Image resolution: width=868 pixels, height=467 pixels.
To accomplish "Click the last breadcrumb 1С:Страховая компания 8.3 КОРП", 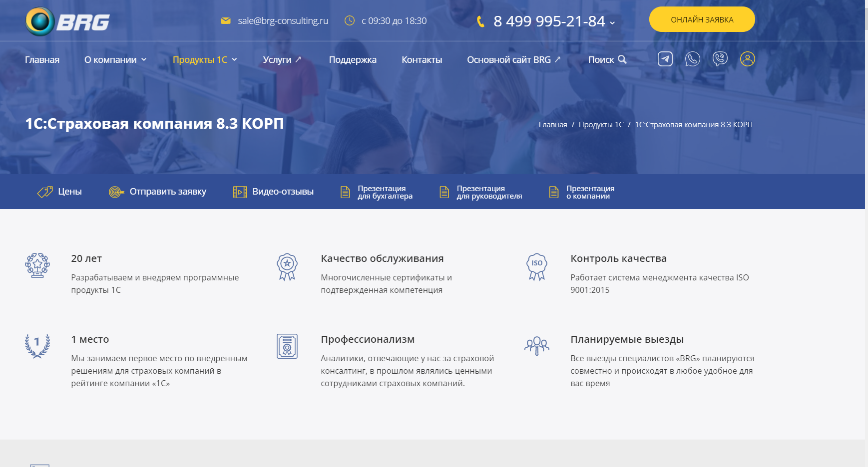I will pos(693,124).
